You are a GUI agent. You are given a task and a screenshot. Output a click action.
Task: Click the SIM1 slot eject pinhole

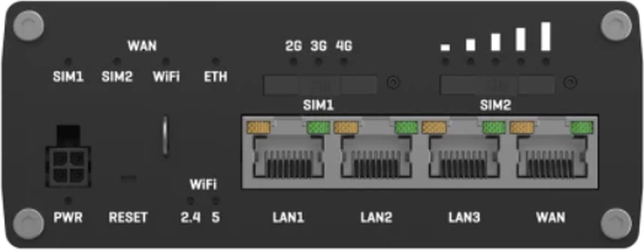click(x=394, y=83)
